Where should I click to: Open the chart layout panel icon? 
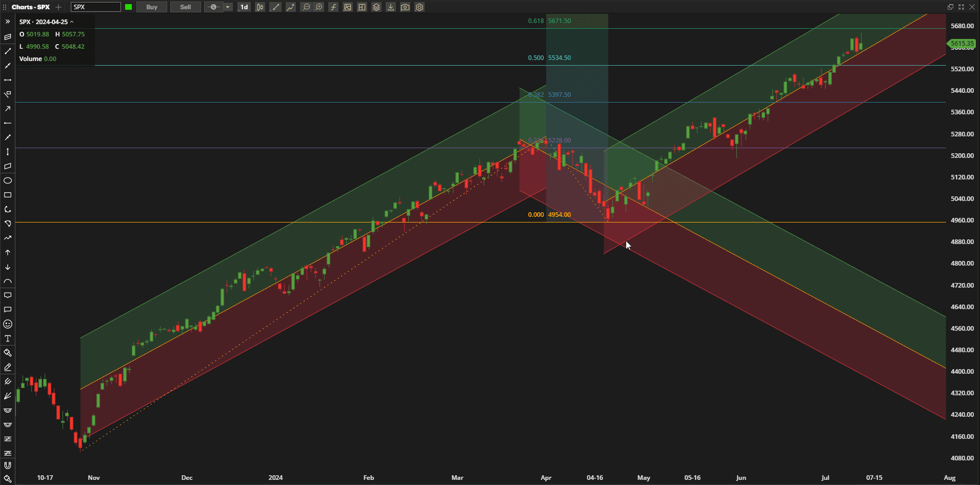click(362, 7)
